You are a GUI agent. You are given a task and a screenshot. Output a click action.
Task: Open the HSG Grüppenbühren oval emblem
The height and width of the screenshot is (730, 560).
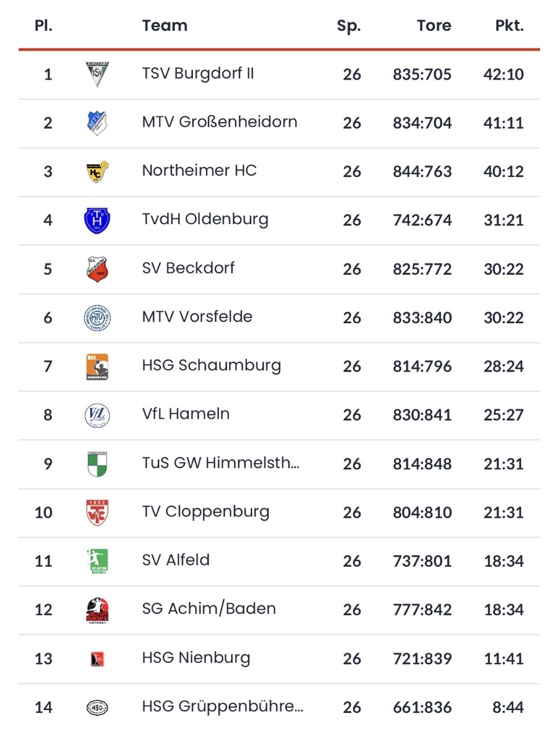pos(97,707)
